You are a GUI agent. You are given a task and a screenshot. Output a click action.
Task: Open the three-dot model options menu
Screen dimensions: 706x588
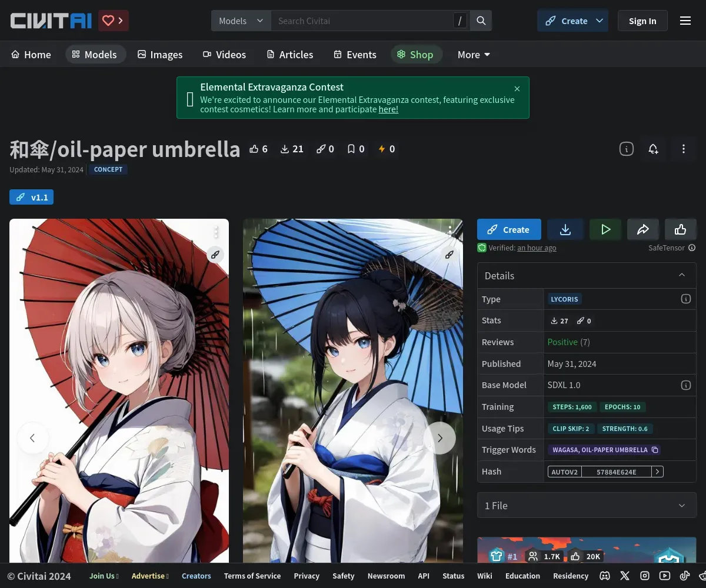[684, 149]
